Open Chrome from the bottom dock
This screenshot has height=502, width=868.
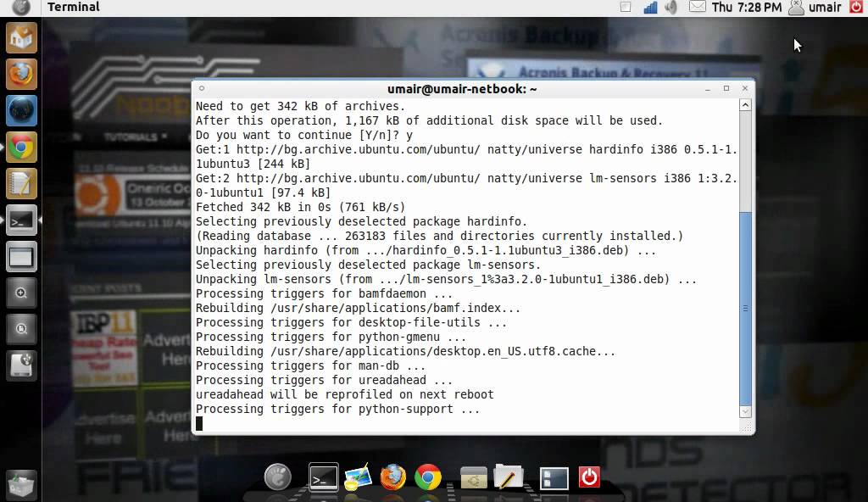[428, 477]
